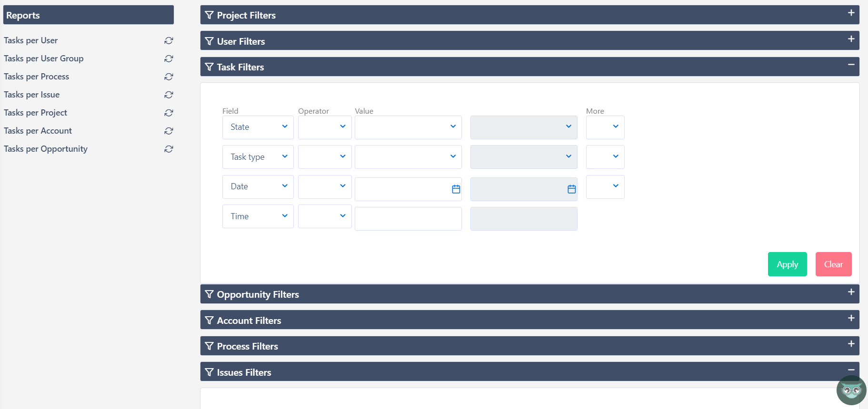The image size is (868, 409).
Task: Collapse the Issues Filters panel with minus icon
Action: tap(851, 370)
